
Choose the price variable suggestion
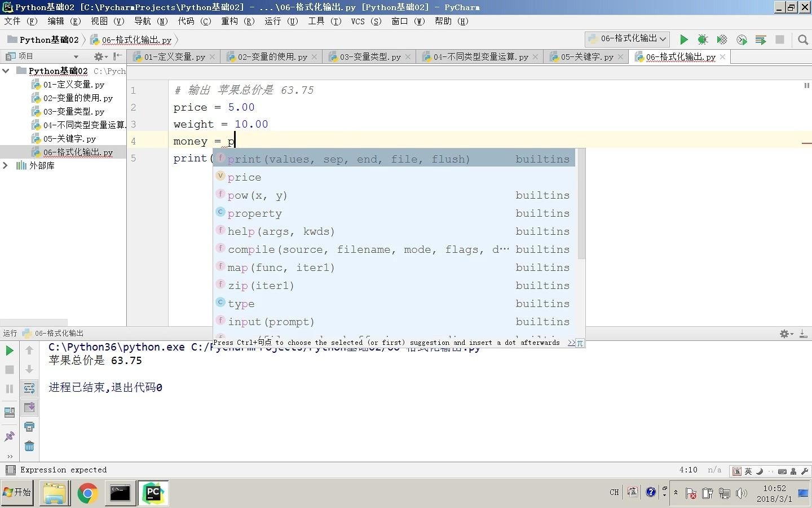(x=394, y=177)
